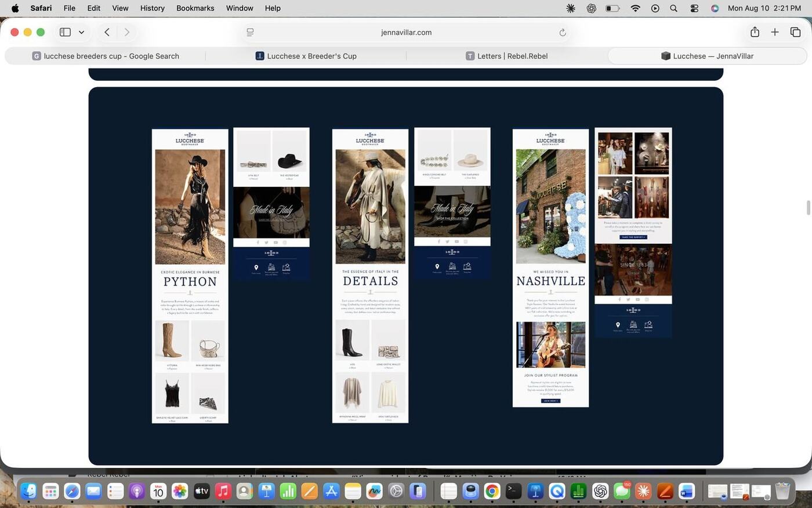The height and width of the screenshot is (508, 812).
Task: Open Apple TV from the Dock
Action: [201, 492]
